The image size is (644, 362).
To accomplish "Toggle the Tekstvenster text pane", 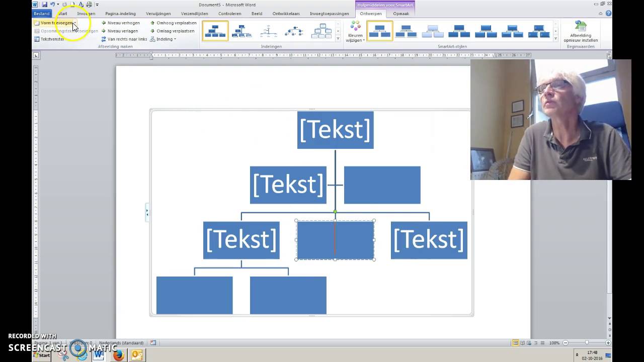I will click(x=49, y=39).
